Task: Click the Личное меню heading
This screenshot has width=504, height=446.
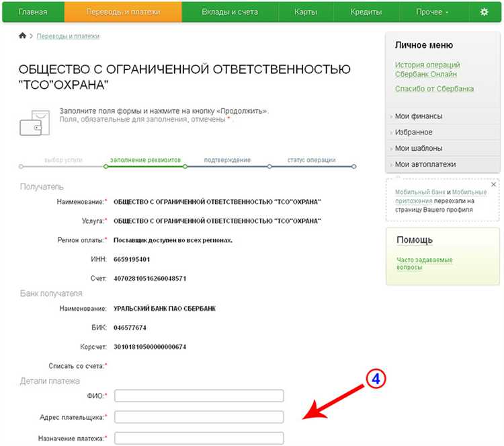Action: 424,45
